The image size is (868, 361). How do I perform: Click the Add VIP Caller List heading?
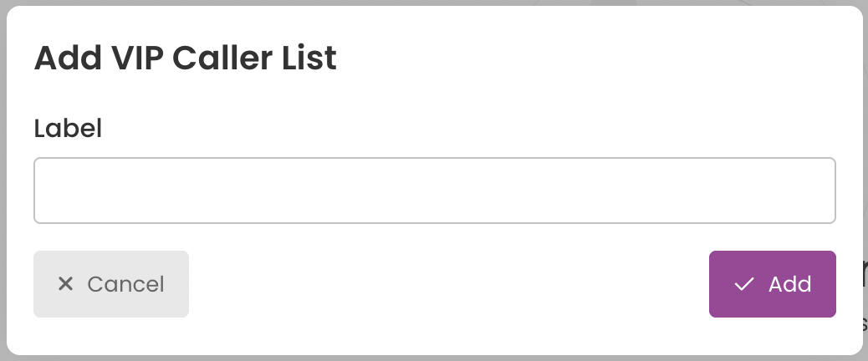click(x=186, y=58)
